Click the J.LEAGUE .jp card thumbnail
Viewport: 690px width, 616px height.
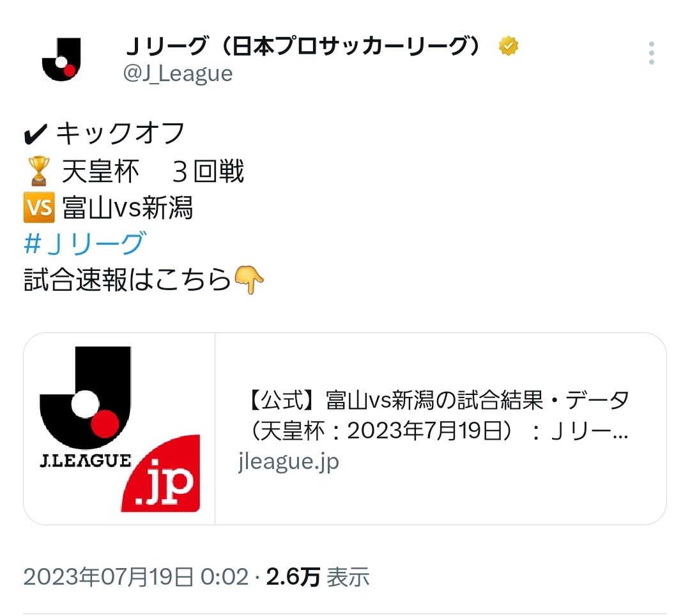tap(119, 429)
